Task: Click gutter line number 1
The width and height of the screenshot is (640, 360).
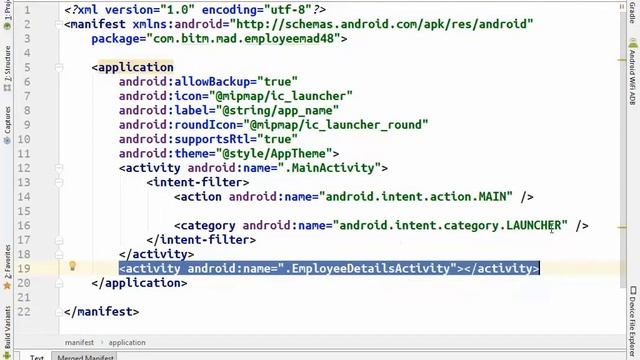Action: [x=27, y=10]
